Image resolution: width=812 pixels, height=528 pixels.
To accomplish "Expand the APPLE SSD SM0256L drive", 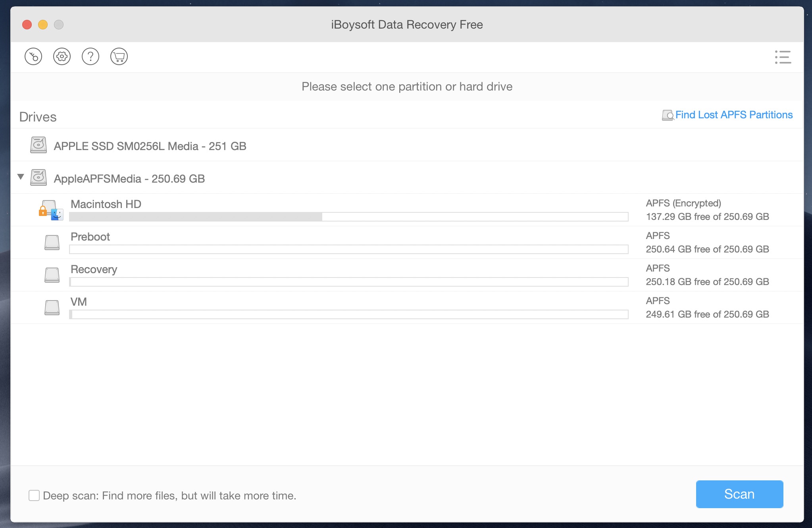I will pyautogui.click(x=21, y=145).
